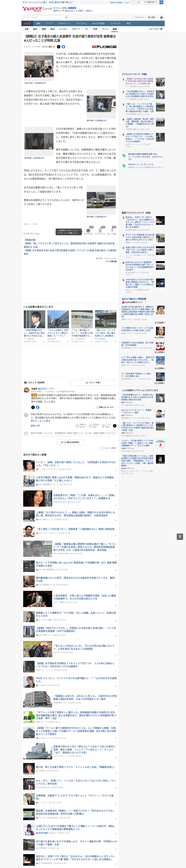Open 会見の様子 article photo thumbnail
The height and width of the screenshot is (868, 186).
coord(39,67)
